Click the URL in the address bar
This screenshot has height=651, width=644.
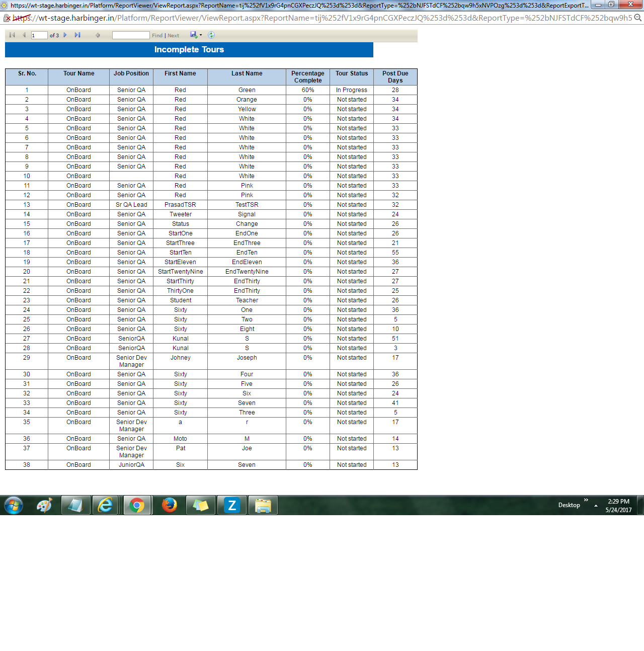tap(322, 18)
